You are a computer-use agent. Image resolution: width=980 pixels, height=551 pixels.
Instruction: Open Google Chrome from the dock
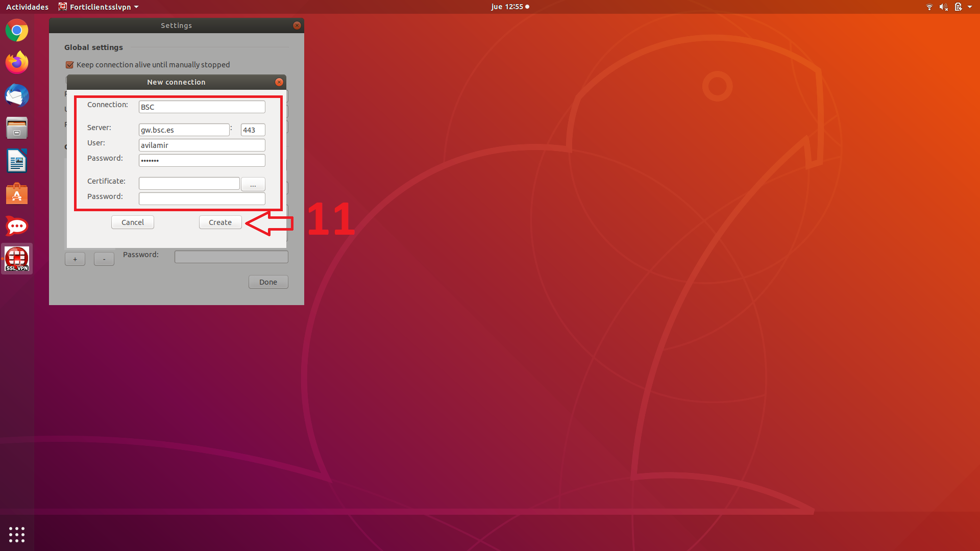[17, 31]
